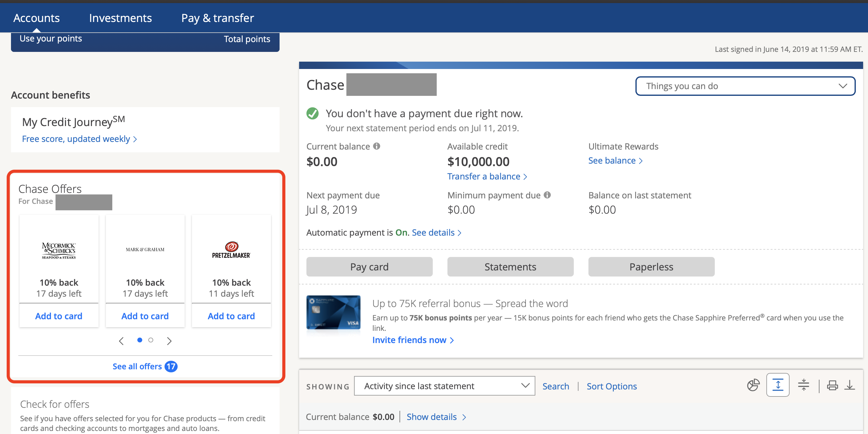Expand Show details for current balance

436,417
